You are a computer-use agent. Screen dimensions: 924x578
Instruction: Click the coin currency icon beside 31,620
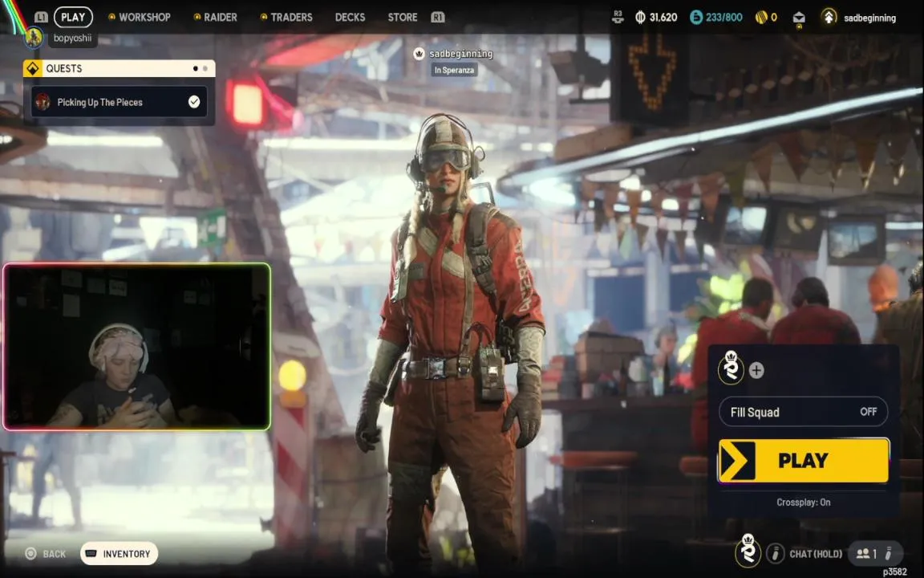coord(641,17)
